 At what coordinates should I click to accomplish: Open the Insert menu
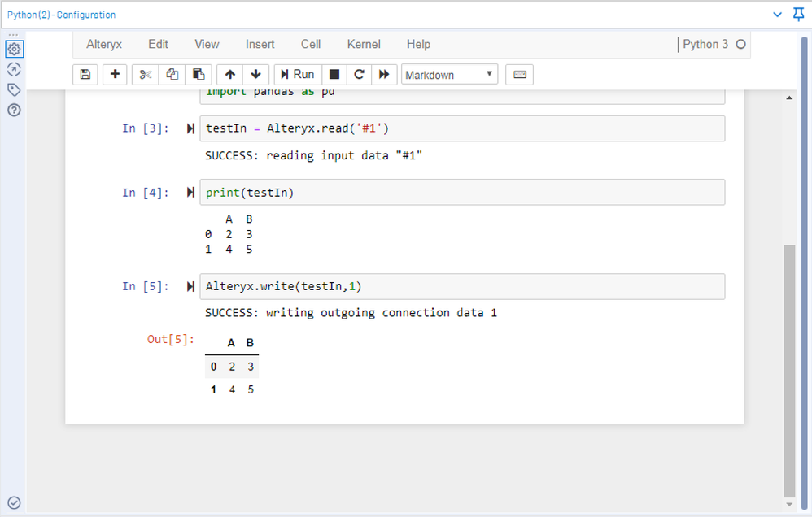point(260,45)
